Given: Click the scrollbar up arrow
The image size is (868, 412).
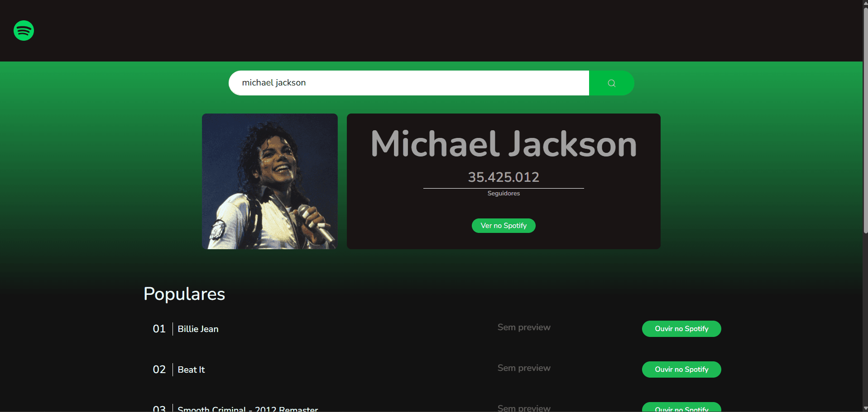Looking at the screenshot, I should coord(864,3).
